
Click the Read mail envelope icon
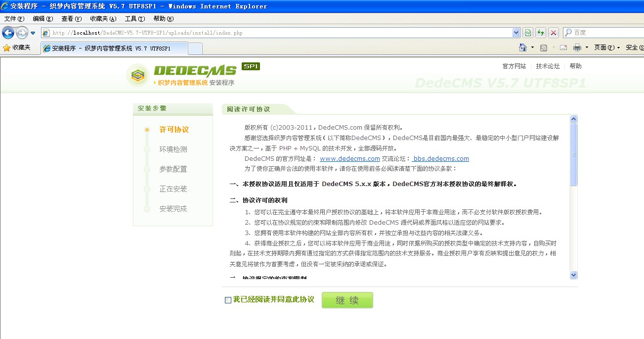coord(563,48)
